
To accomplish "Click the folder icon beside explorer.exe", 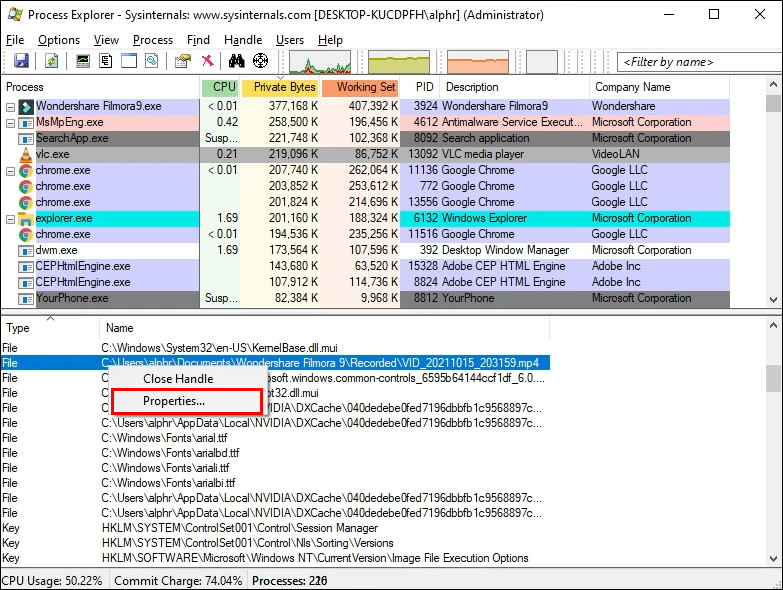I will [26, 218].
